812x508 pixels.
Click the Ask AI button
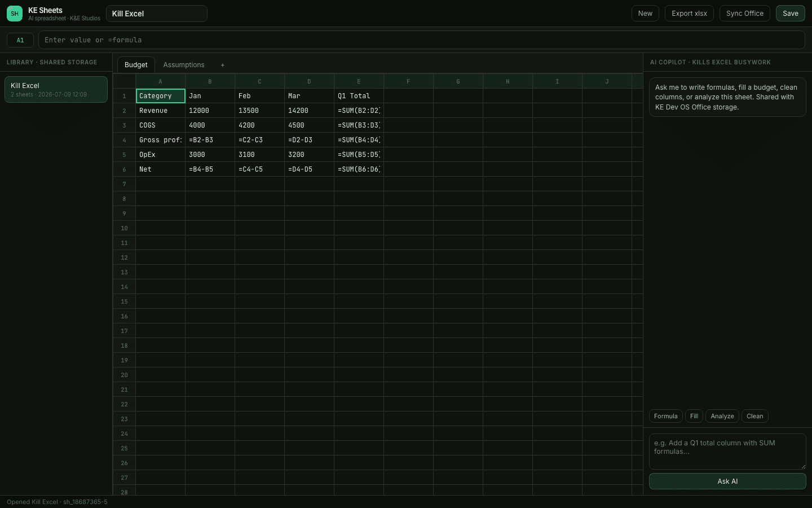(x=727, y=481)
